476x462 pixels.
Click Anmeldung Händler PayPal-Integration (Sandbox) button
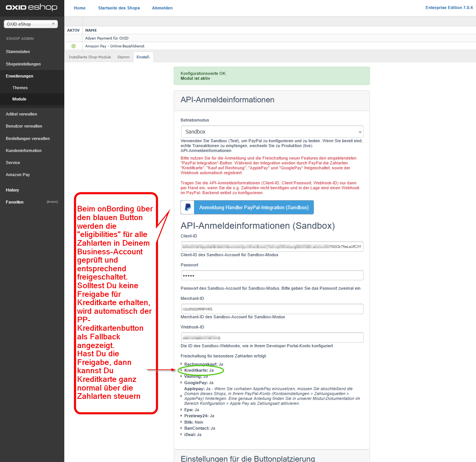point(253,207)
